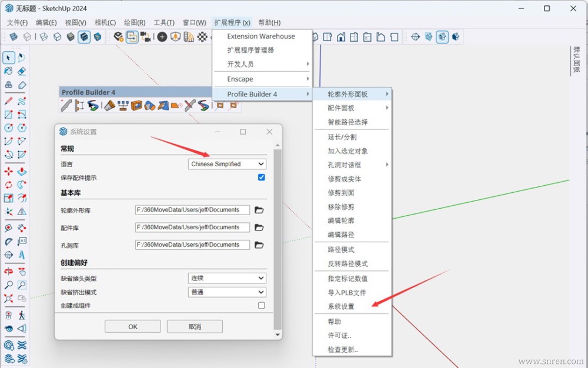Confirm settings with OK button

(x=133, y=326)
